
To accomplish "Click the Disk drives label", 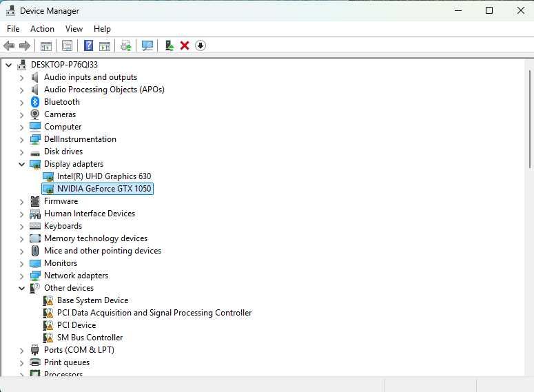I will (63, 151).
